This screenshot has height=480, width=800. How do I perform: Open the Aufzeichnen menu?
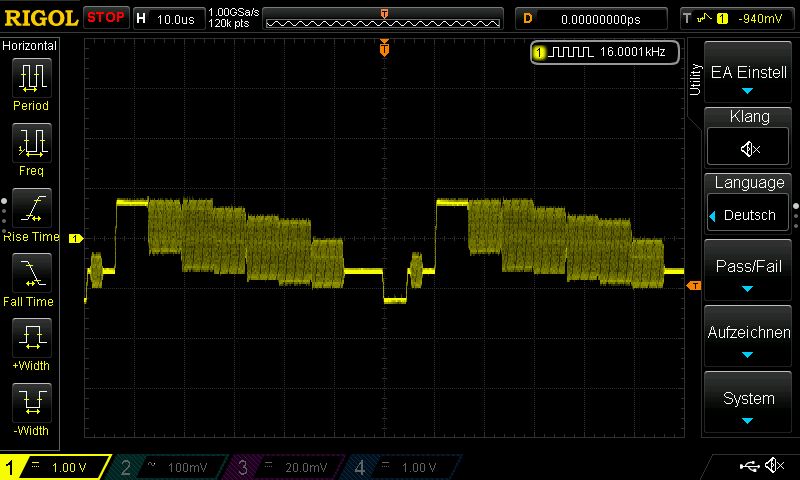pos(749,340)
